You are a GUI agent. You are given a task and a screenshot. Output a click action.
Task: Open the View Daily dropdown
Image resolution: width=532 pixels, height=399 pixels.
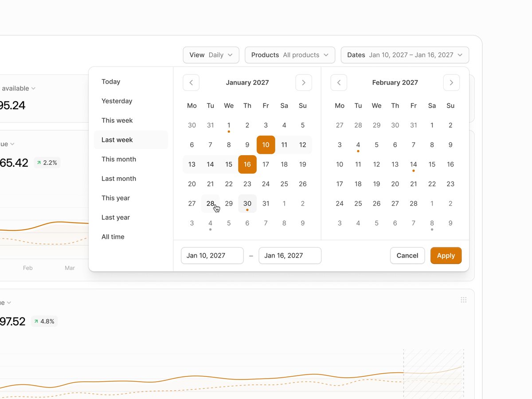point(211,55)
